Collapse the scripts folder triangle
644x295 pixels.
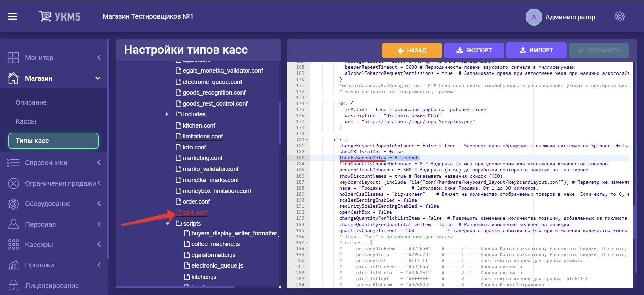168,224
